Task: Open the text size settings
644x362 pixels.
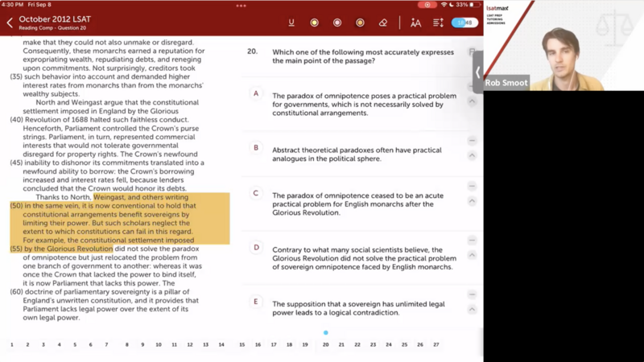Action: [415, 23]
